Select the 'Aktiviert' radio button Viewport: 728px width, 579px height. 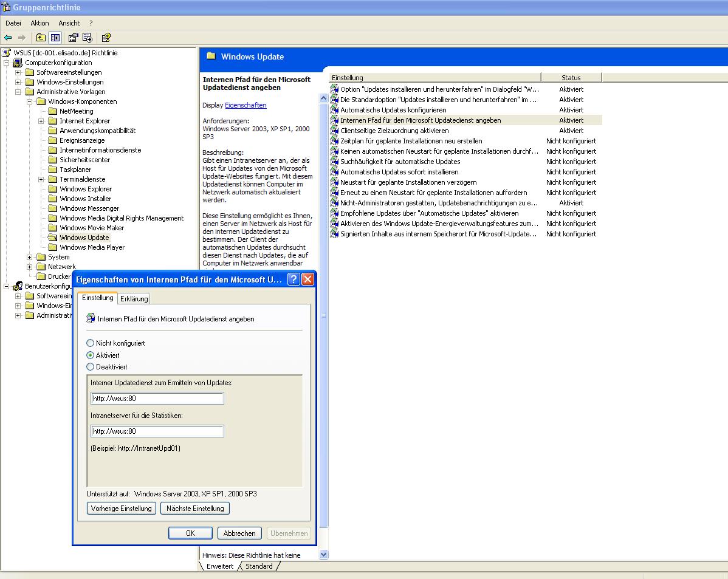point(90,355)
